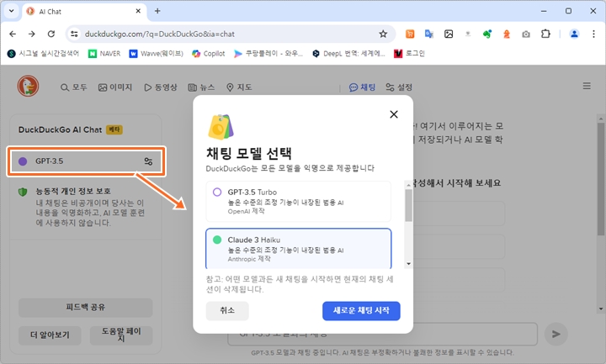Click the site information icon in address bar
The image size is (606, 364).
(74, 34)
